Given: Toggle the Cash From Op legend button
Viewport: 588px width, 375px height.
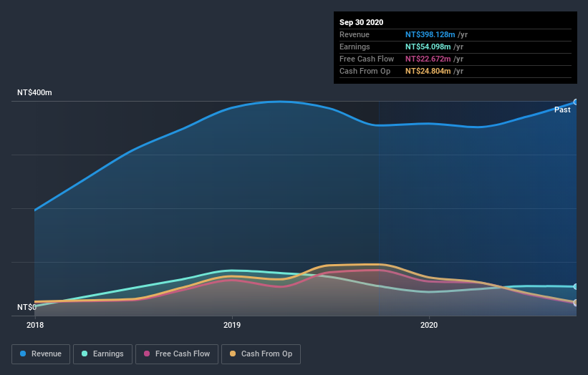Looking at the screenshot, I should tap(261, 354).
